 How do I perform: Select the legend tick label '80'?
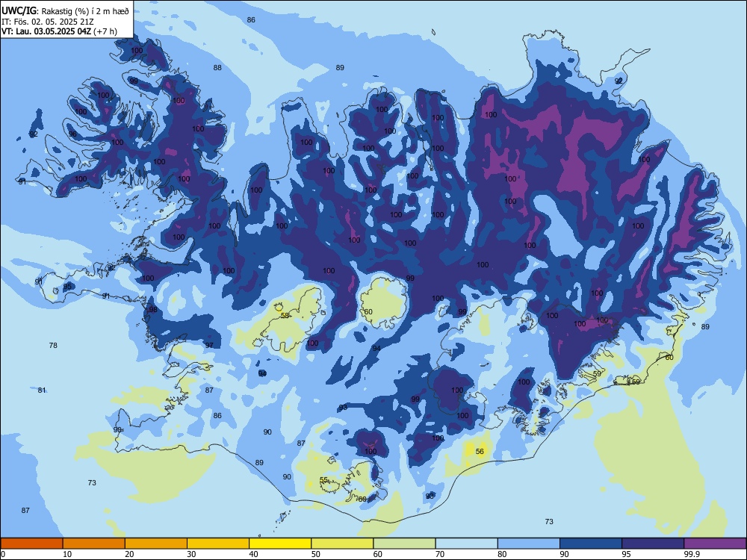click(x=502, y=554)
